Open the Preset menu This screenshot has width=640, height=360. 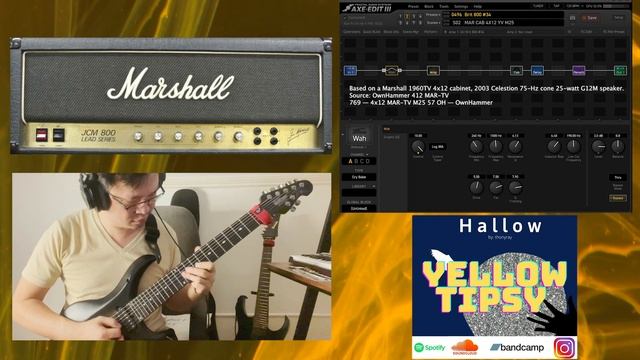(413, 7)
